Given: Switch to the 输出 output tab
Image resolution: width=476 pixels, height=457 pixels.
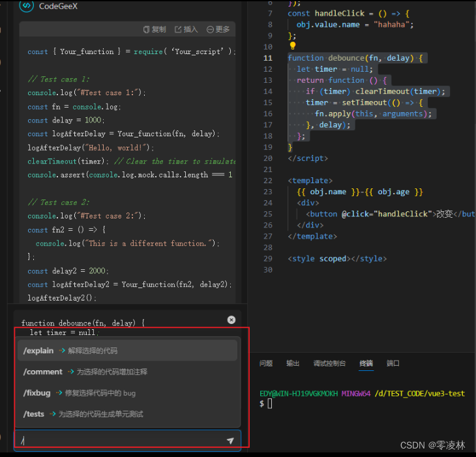Looking at the screenshot, I should (293, 363).
